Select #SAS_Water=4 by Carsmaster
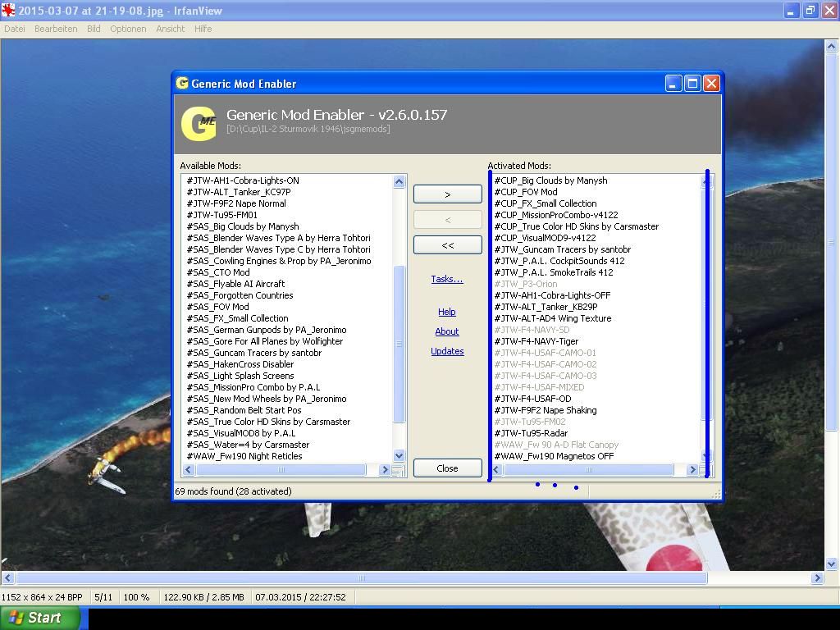840x630 pixels. pos(248,445)
